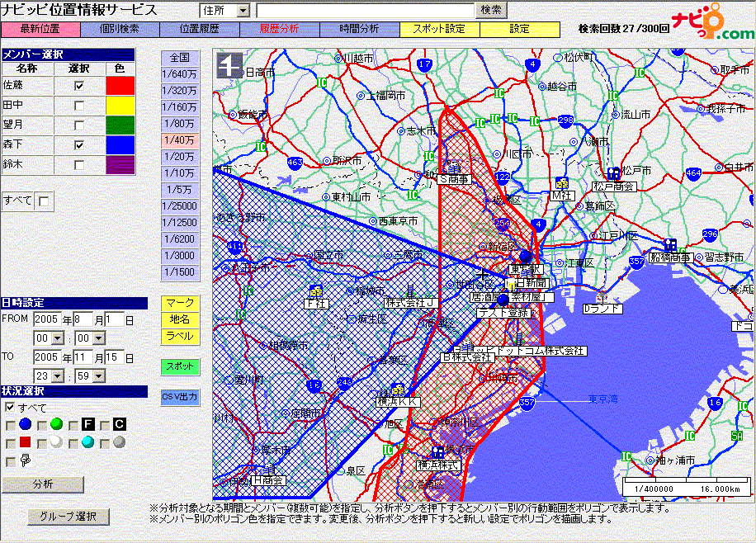Click the north compass icon on the map
Screen dimensions: 756x543
coord(229,65)
